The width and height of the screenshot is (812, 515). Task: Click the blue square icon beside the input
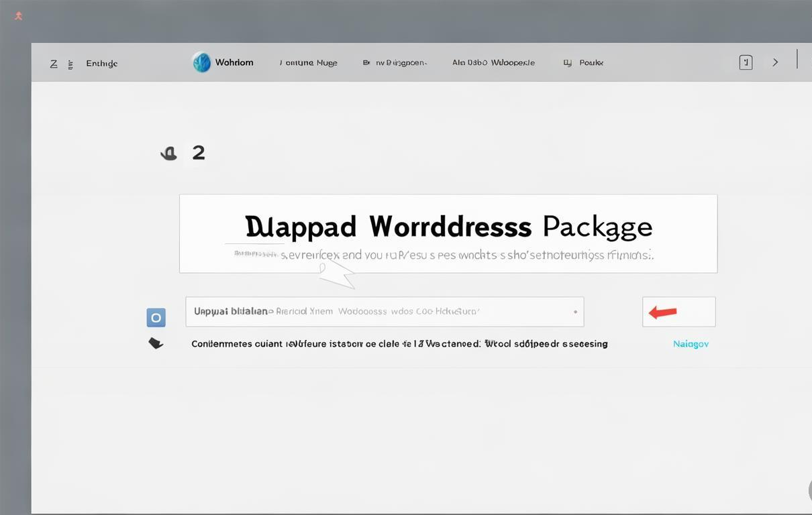156,317
